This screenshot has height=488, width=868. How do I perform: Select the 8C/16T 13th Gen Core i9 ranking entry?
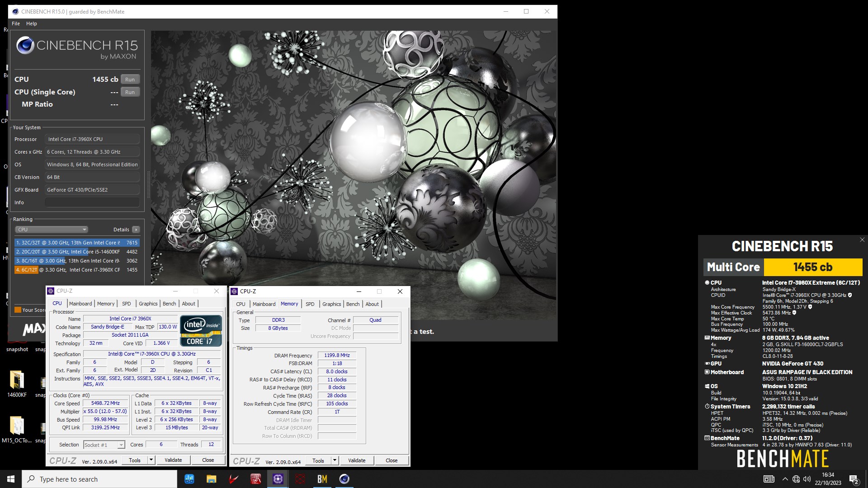click(x=77, y=261)
